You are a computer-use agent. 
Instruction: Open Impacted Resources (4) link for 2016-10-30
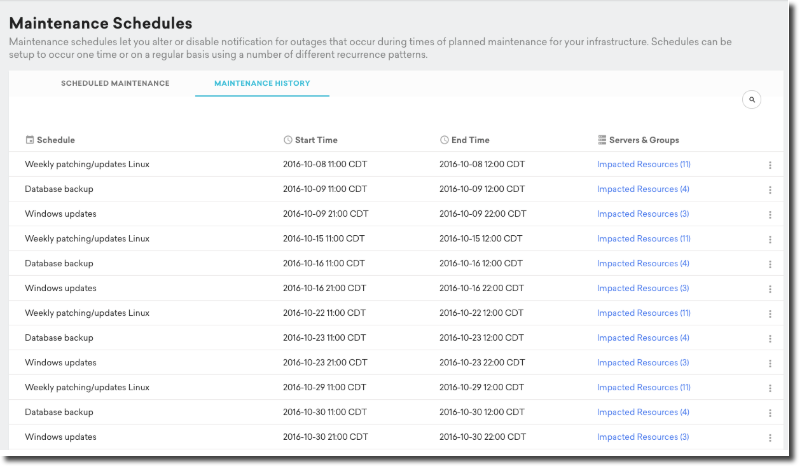coord(643,412)
